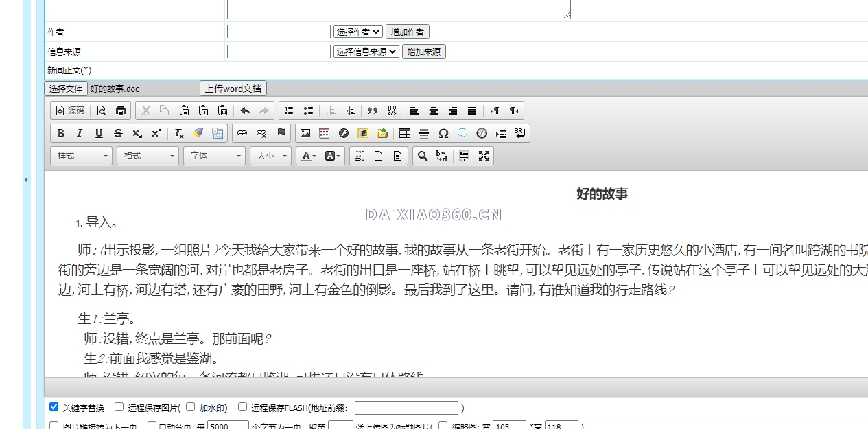Toggle bold formatting in editor

point(60,133)
